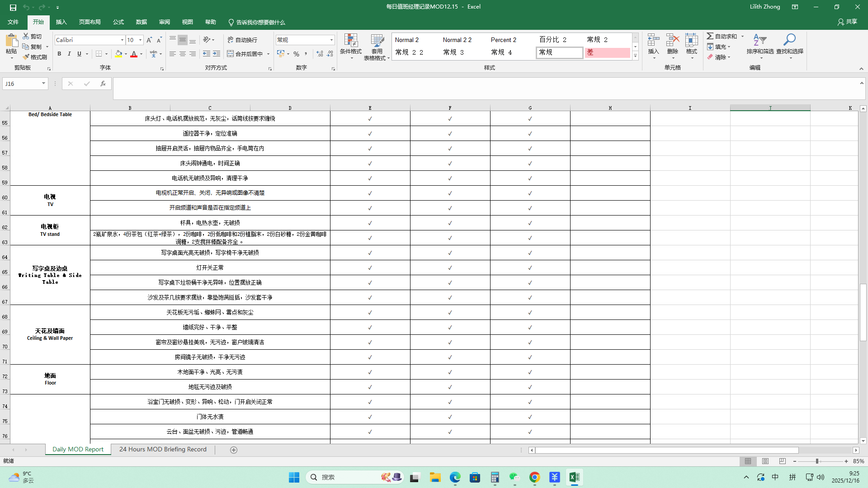Click the Sort and Filter icon
868x488 pixels.
pos(759,40)
